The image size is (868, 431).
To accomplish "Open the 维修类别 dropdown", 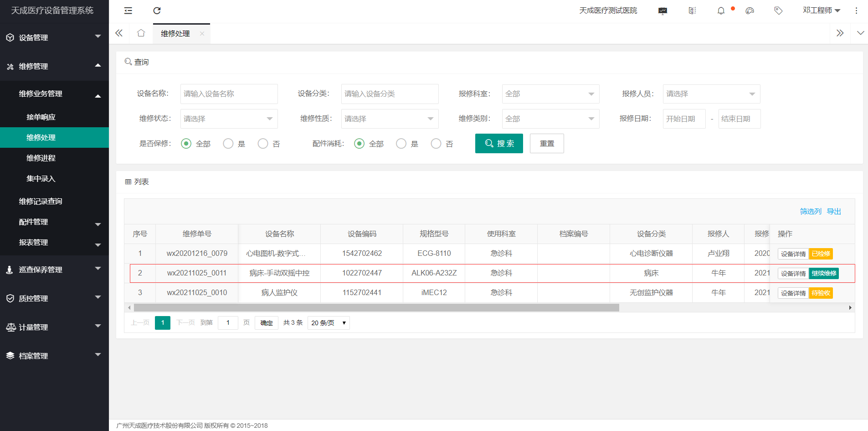I will [550, 119].
